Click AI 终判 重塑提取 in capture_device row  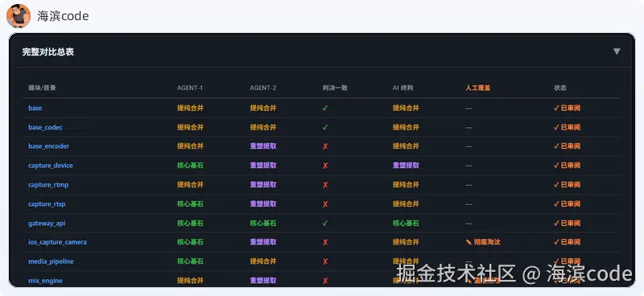(x=406, y=166)
